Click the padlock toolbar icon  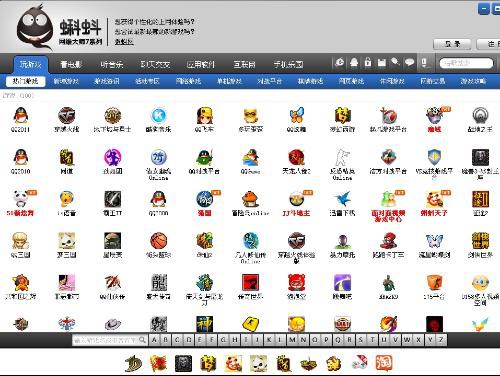(x=368, y=62)
